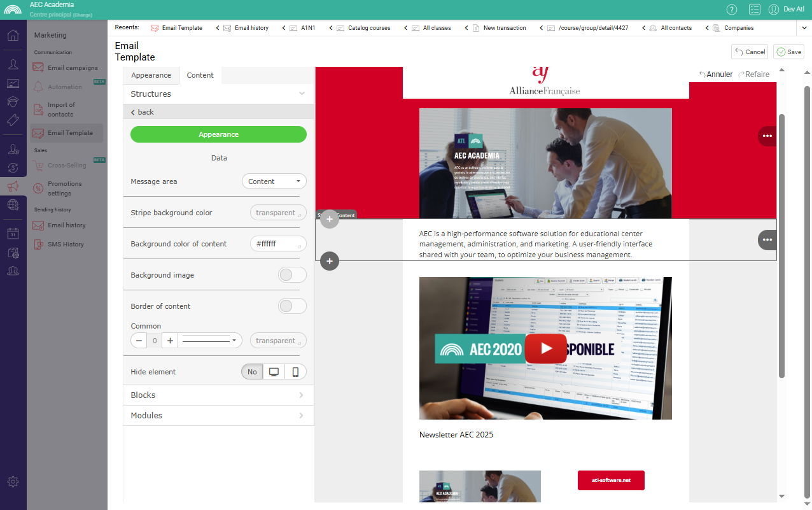This screenshot has width=812, height=510.
Task: Open the marketing megaphone icon in sidebar
Action: point(13,187)
